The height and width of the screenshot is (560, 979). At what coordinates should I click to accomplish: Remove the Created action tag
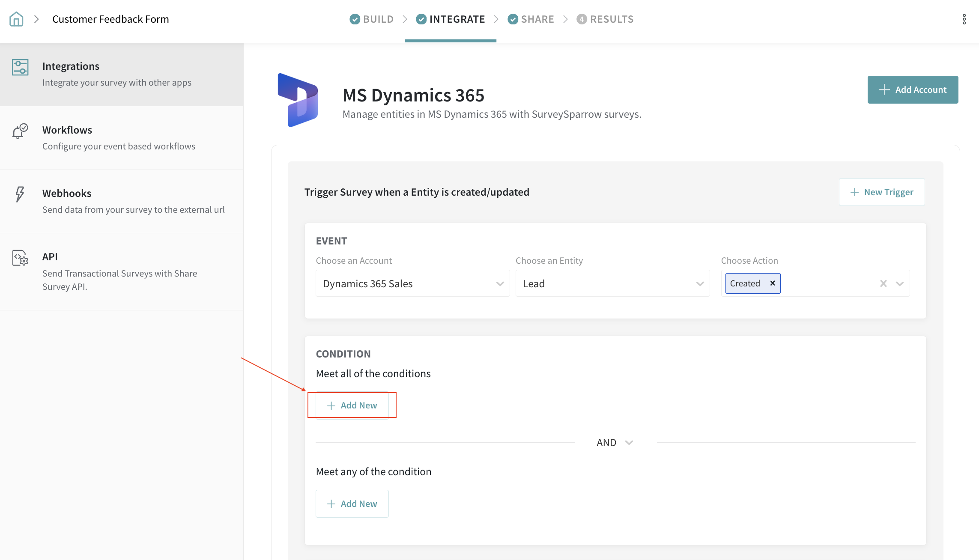(773, 283)
